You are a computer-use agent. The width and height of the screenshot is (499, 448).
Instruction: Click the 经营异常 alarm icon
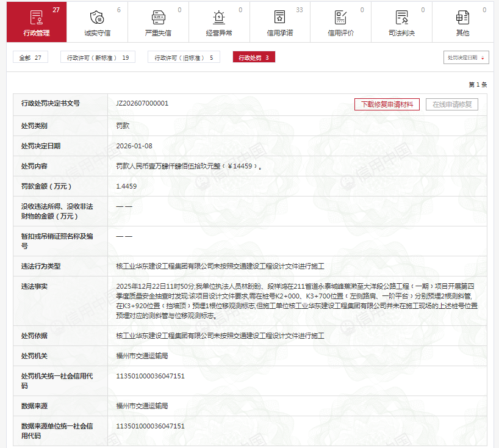[219, 17]
